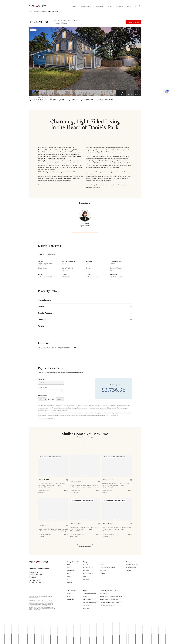The image size is (170, 644).
Task: Call the +1 (443) 292-6767 footer number
Action: tap(34, 580)
